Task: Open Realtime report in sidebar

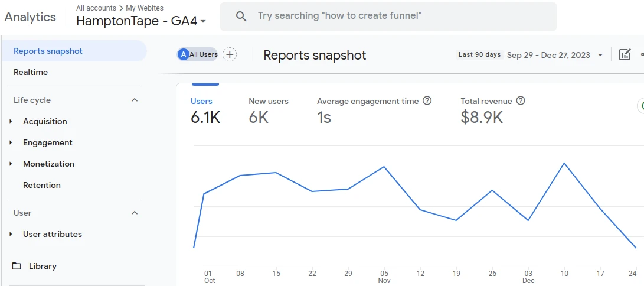Action: 31,72
